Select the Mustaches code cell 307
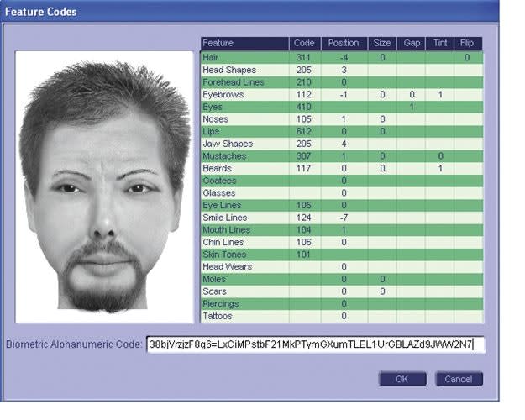 point(304,156)
